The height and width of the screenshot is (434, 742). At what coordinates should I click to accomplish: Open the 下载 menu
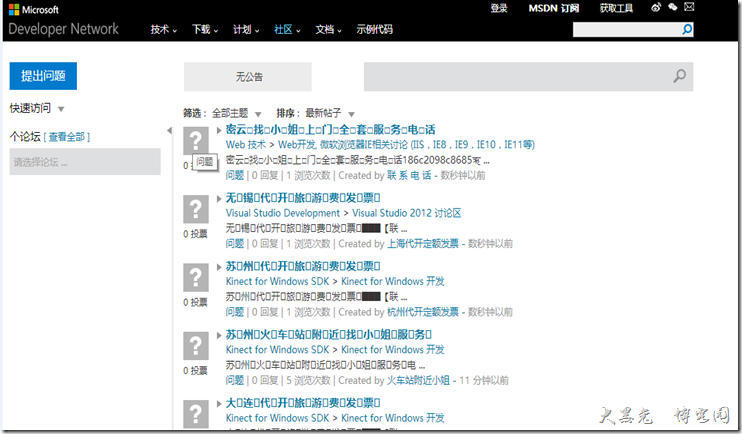(205, 29)
